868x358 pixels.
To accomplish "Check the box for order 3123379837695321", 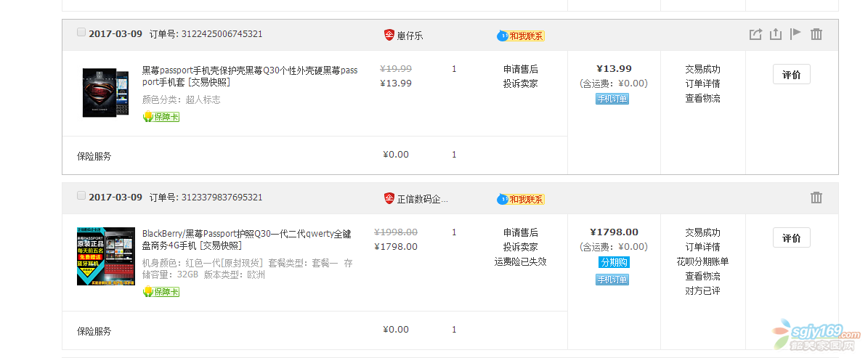I will (x=81, y=195).
